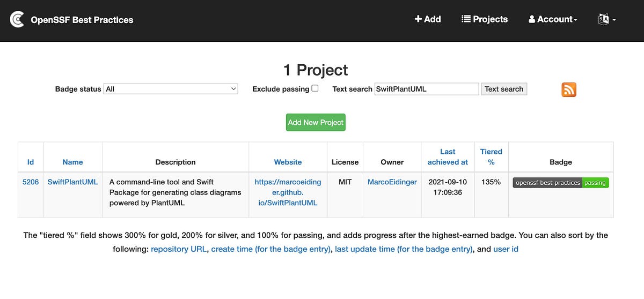The width and height of the screenshot is (644, 299).
Task: Click the OpenSSF Best Practices logo icon
Action: tap(17, 20)
